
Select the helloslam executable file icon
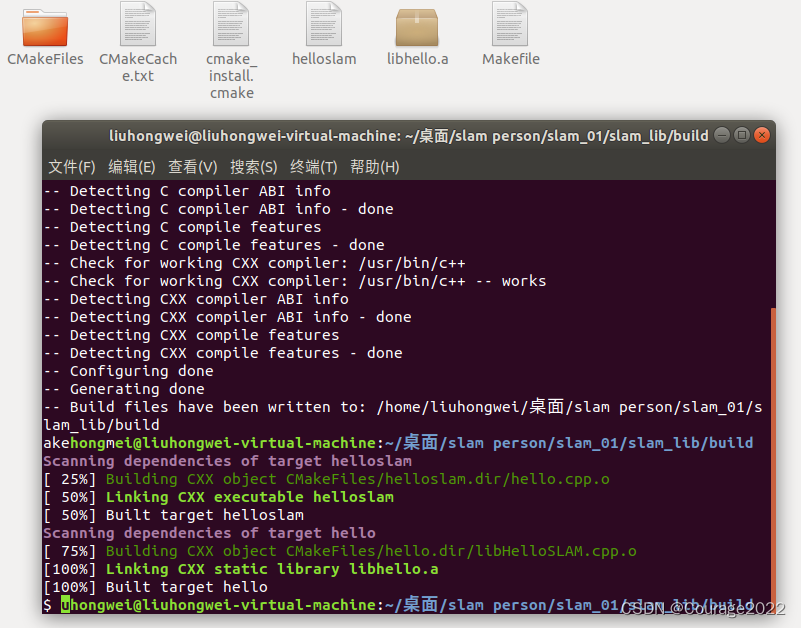324,24
